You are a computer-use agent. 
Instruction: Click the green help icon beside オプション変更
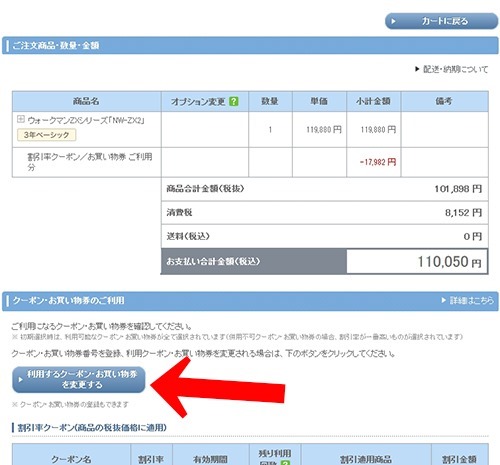coord(234,101)
